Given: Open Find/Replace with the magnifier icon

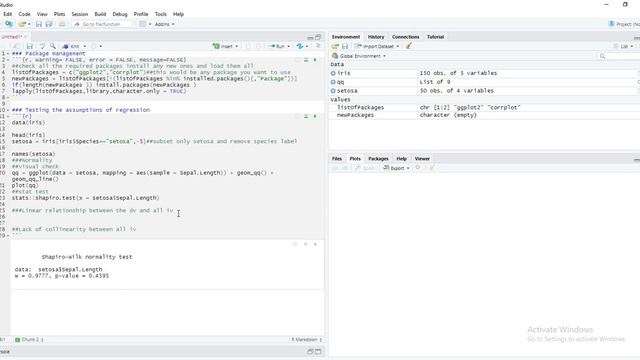Looking at the screenshot, I should (53, 46).
